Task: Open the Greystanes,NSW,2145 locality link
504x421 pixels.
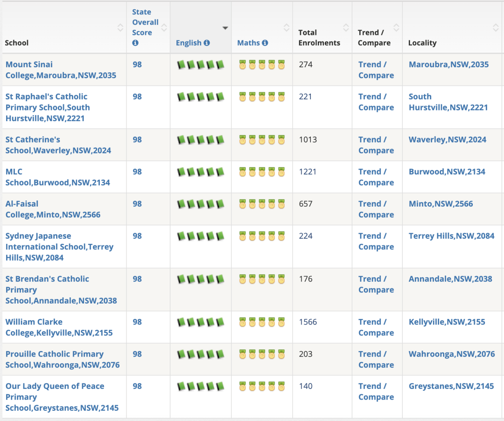Action: point(451,386)
